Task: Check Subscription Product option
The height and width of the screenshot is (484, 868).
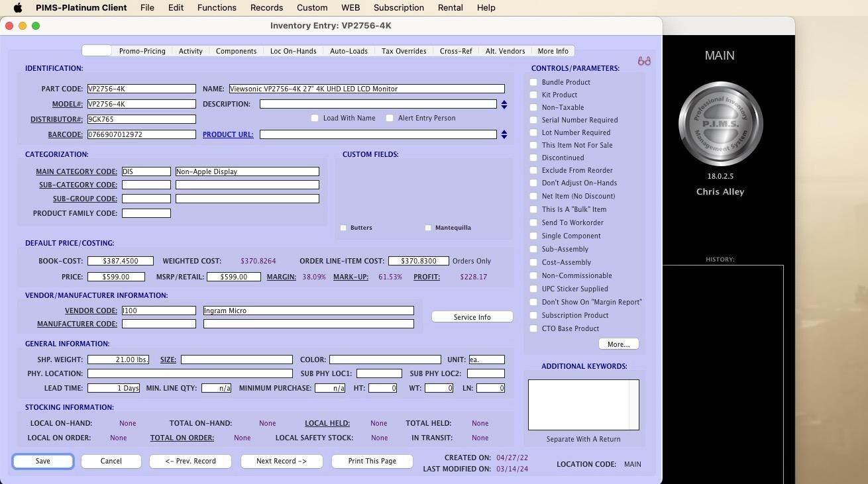Action: pos(533,315)
